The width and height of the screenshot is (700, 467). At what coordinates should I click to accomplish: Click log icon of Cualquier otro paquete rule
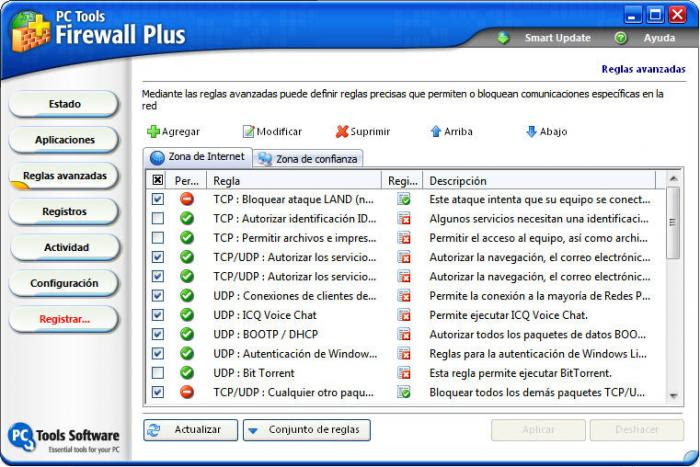coord(404,392)
